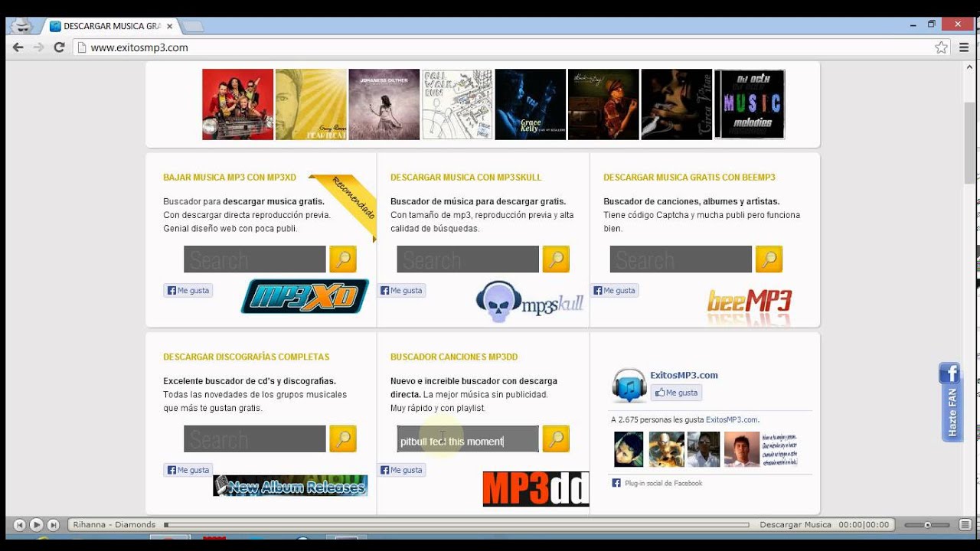980x551 pixels.
Task: Open the Grace Kelly album thumbnail
Action: [x=531, y=104]
